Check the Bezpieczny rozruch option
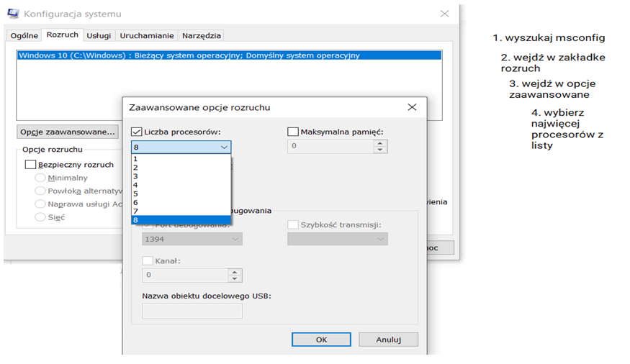The width and height of the screenshot is (630, 364). (30, 164)
